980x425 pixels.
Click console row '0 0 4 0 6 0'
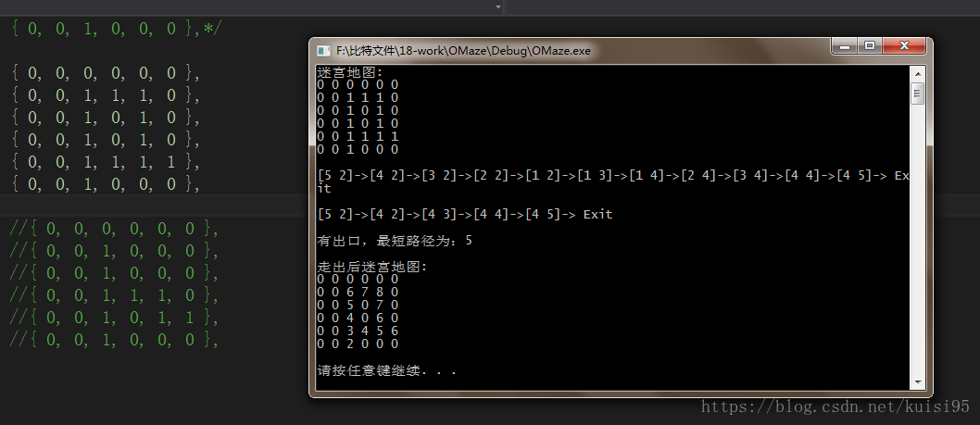[x=358, y=319]
